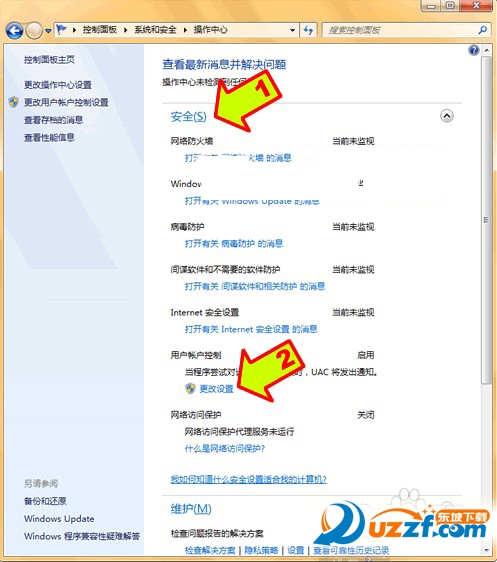Refresh the control panel page
This screenshot has width=497, height=562.
click(x=308, y=30)
